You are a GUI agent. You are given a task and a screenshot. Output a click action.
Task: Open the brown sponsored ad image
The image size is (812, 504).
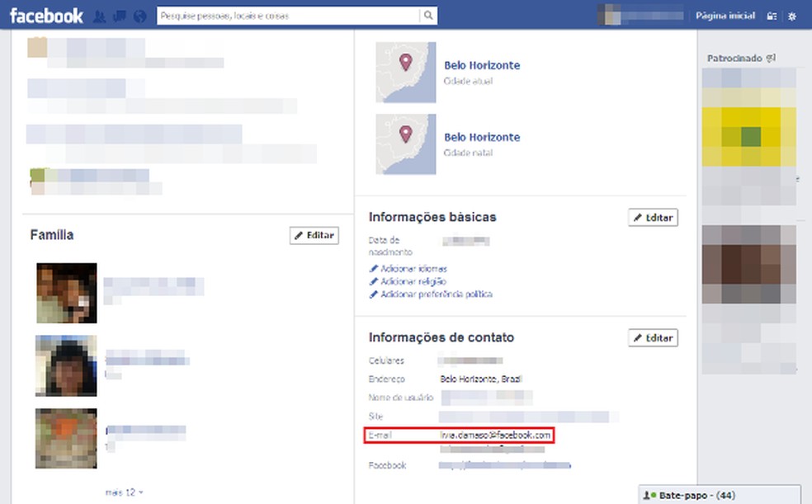(748, 265)
